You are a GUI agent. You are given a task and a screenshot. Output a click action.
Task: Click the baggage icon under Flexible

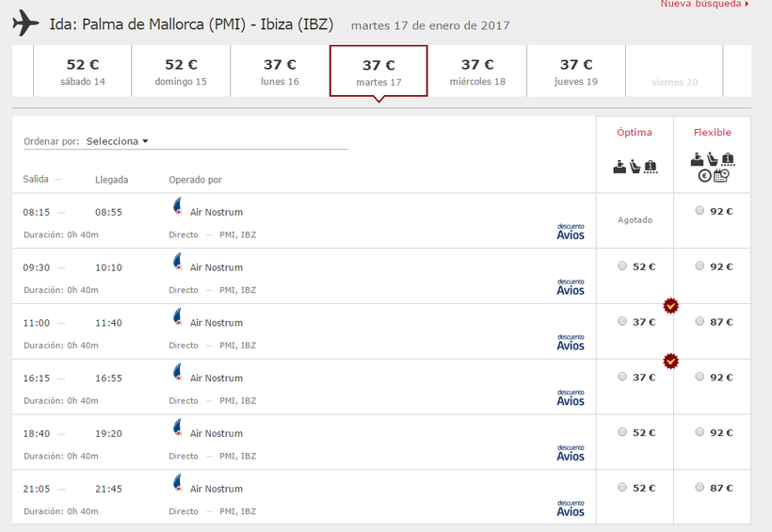tap(728, 160)
